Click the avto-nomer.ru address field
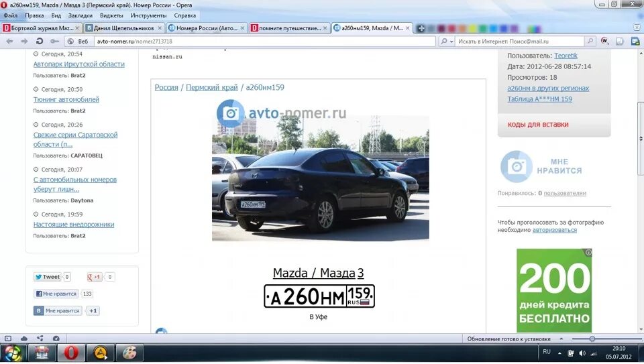The image size is (644, 364). coord(264,41)
